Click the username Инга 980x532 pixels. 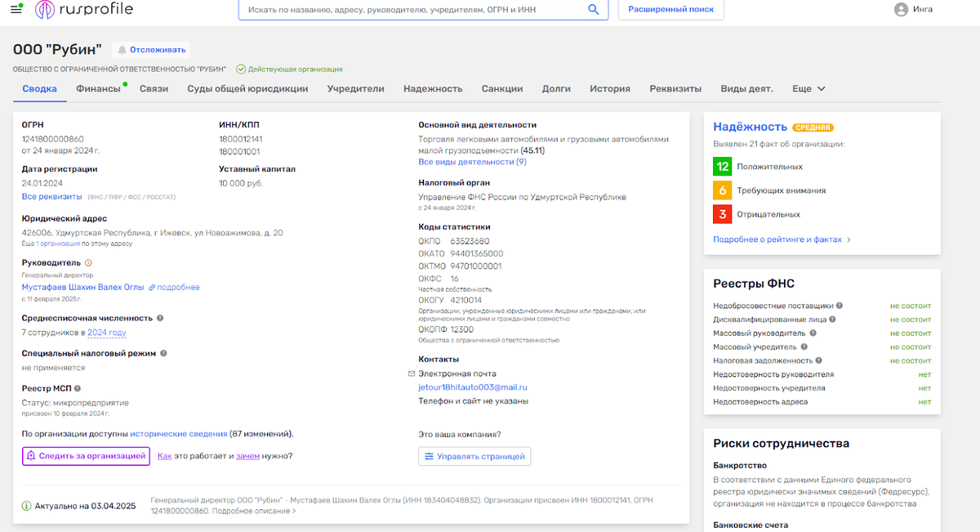(923, 10)
